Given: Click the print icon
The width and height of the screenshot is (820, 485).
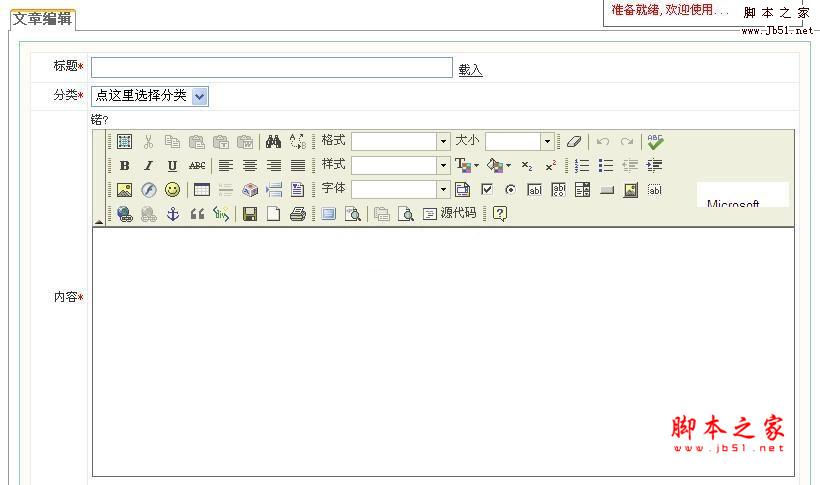Looking at the screenshot, I should pos(297,214).
